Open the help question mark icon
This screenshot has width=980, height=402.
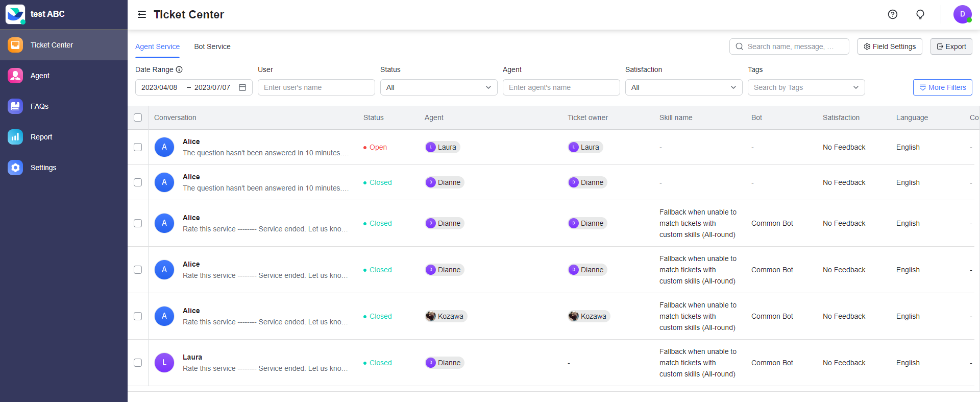click(892, 14)
